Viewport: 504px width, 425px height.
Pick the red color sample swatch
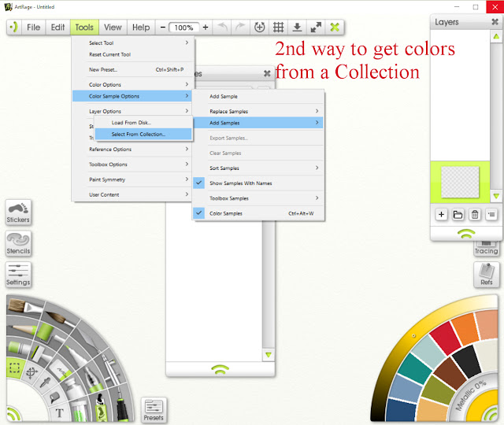click(x=445, y=338)
